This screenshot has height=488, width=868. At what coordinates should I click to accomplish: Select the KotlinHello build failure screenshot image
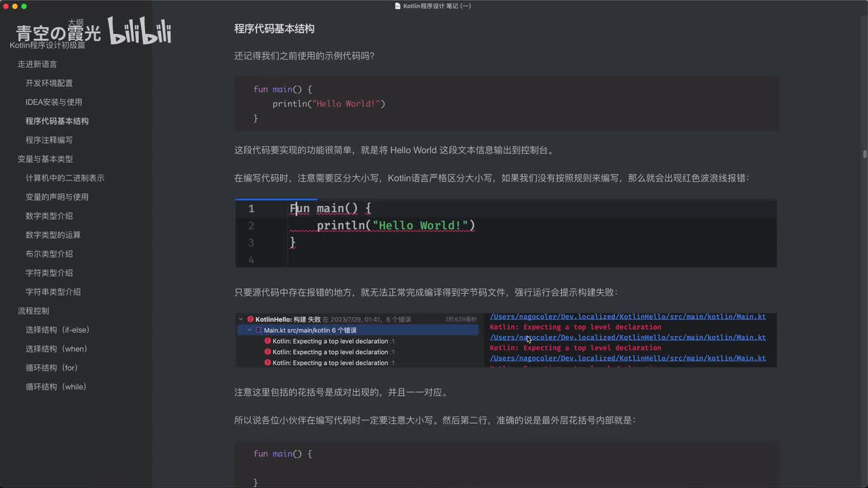click(506, 340)
